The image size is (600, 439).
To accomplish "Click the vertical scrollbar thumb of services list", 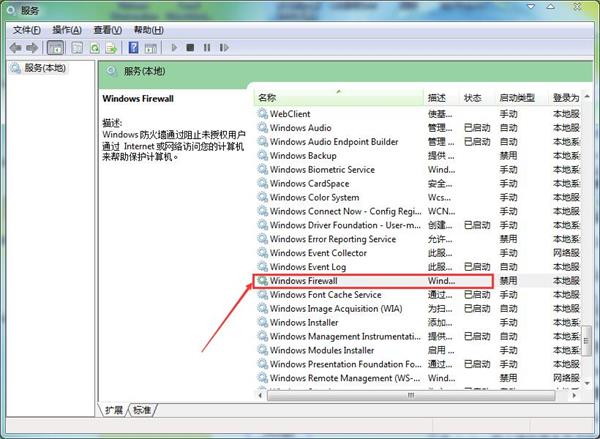I will click(587, 340).
